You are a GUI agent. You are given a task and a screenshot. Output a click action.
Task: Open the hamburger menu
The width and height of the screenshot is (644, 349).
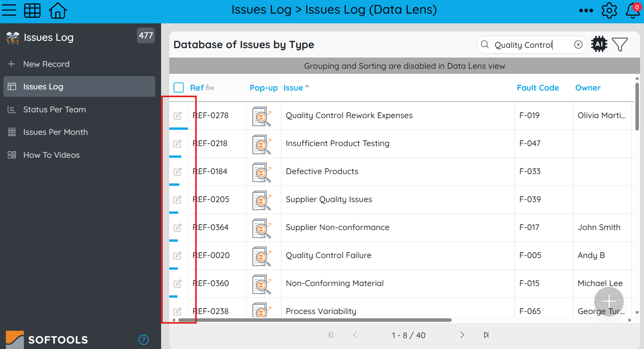[x=9, y=10]
